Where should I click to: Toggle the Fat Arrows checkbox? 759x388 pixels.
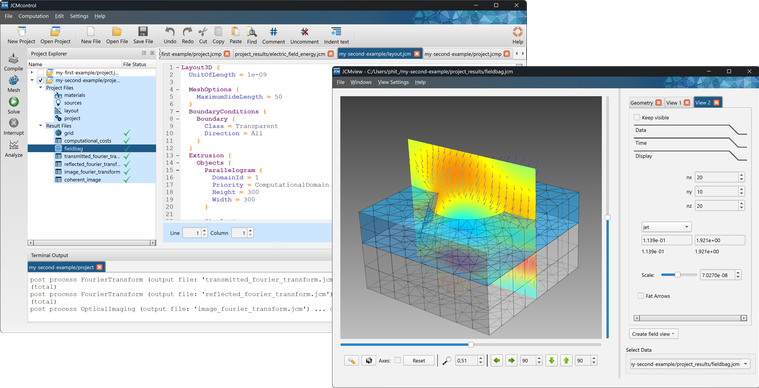coord(641,296)
